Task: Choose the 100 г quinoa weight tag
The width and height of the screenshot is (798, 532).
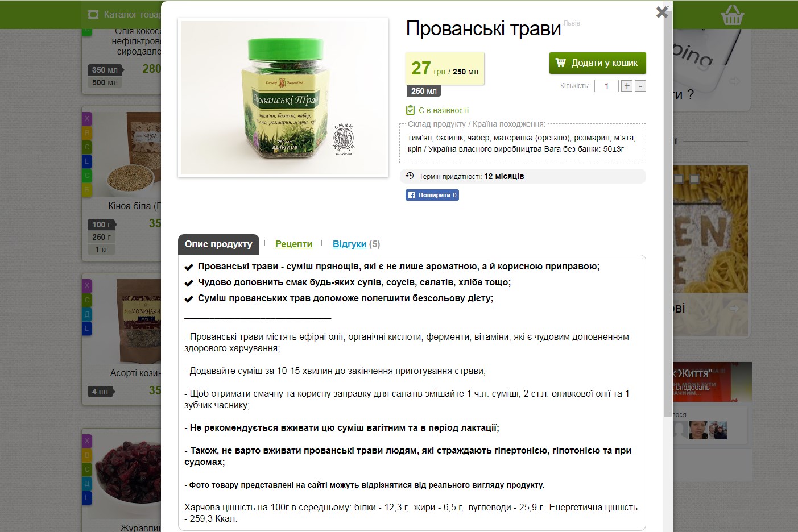Action: 102,225
